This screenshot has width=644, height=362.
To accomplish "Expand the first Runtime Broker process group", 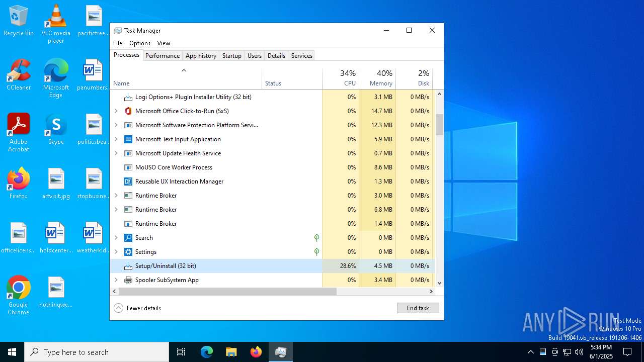I will pos(116,196).
